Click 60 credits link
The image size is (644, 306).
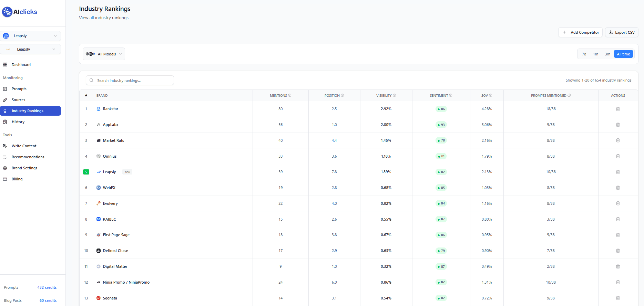click(x=48, y=300)
